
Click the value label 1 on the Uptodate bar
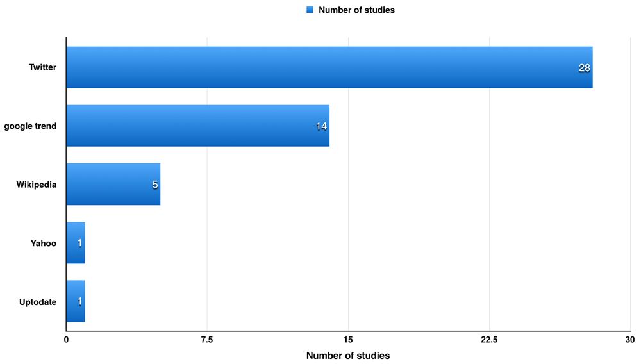[79, 302]
